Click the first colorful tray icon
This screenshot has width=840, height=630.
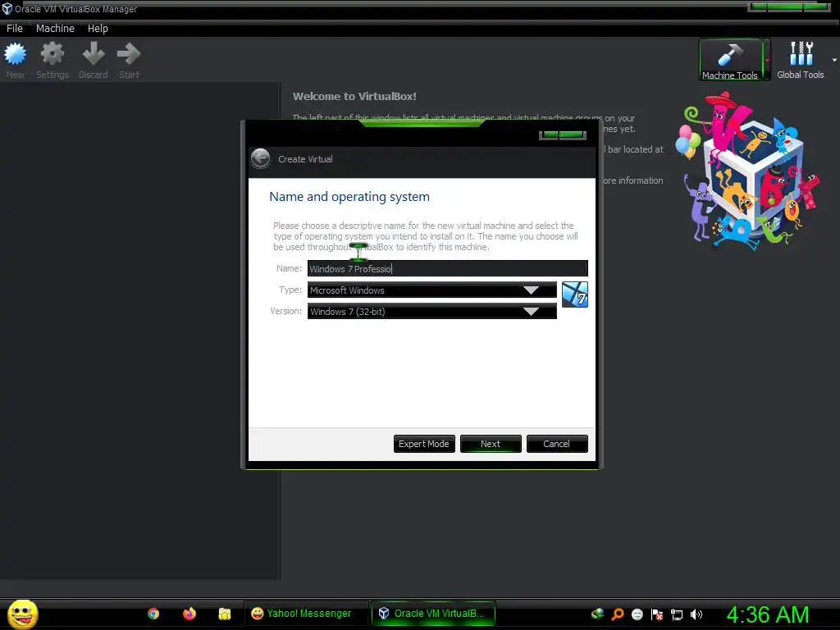(597, 614)
